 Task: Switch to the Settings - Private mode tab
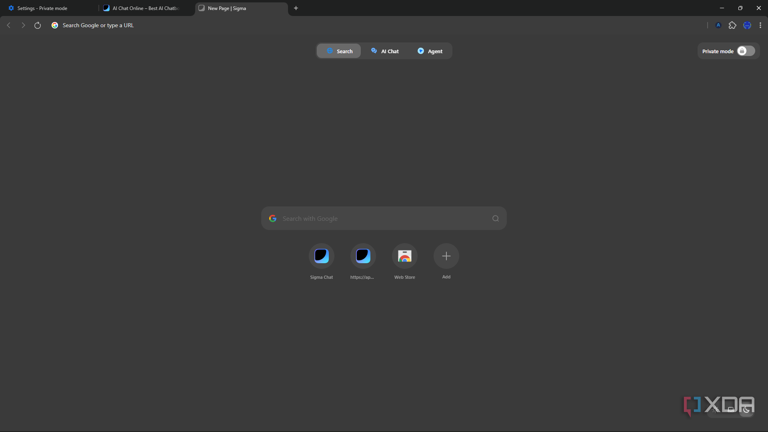(48, 8)
